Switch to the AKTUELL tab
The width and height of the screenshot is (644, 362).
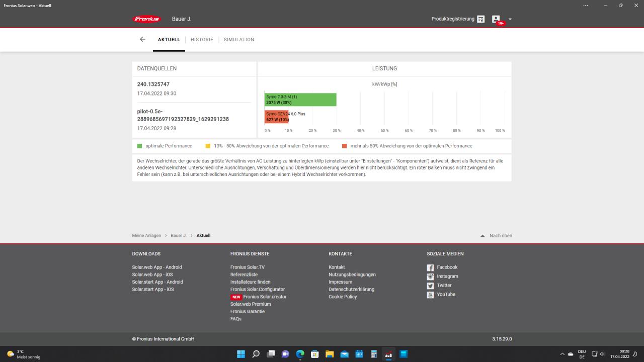(169, 40)
